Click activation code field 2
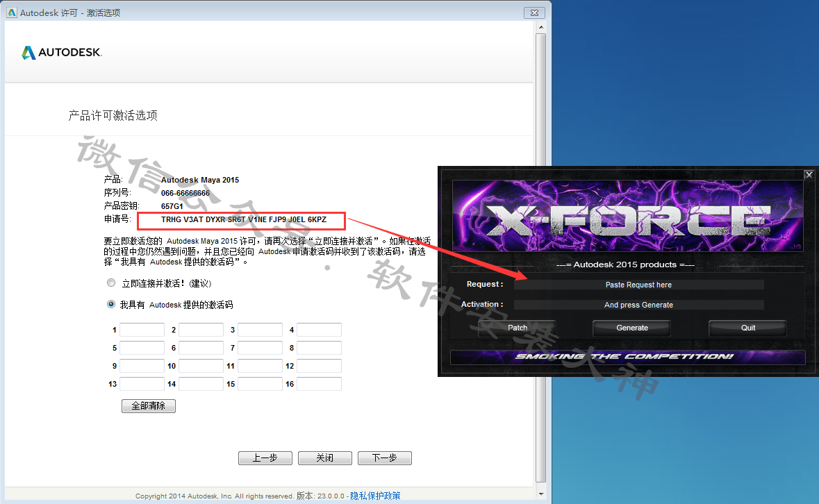 tap(201, 330)
